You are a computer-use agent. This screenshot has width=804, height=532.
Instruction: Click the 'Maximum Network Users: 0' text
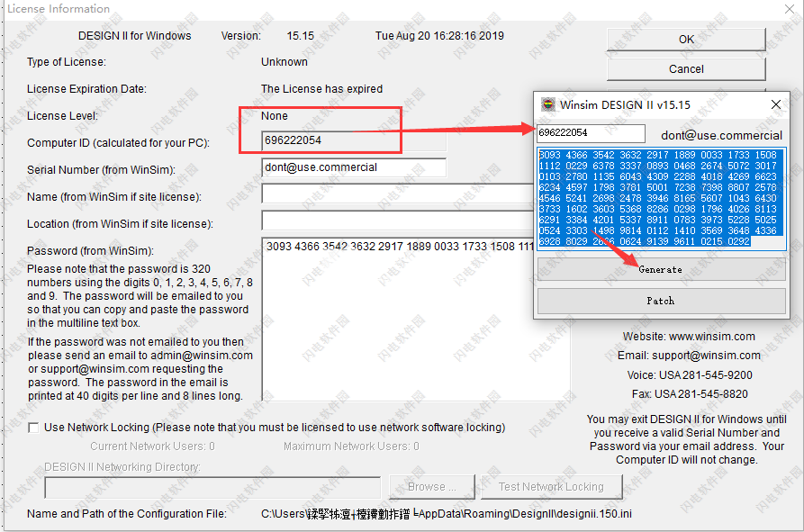tap(351, 446)
